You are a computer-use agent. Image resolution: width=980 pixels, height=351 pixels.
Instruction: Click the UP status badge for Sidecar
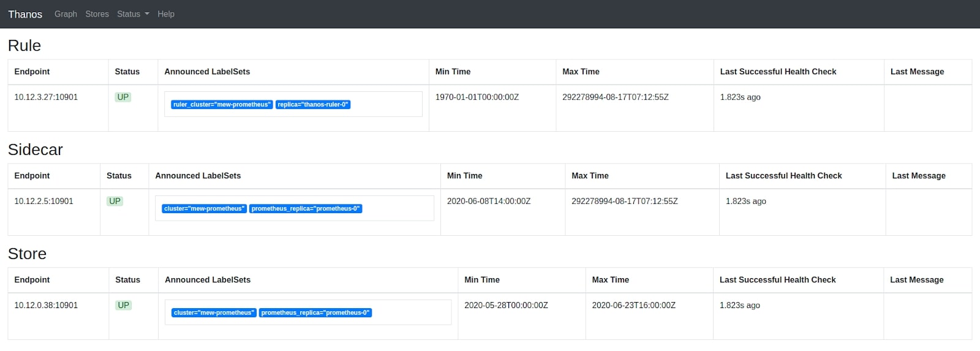pos(115,201)
